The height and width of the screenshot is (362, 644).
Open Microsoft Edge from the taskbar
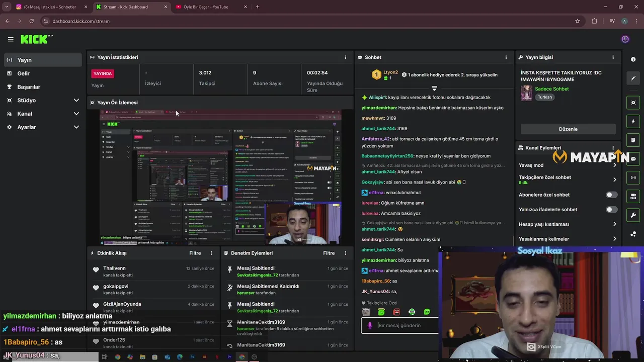point(180,357)
